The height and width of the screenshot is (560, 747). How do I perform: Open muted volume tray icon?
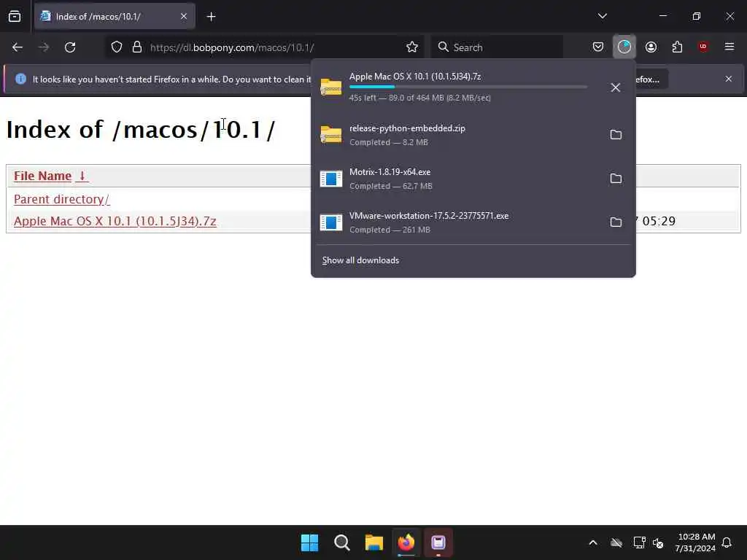[658, 542]
